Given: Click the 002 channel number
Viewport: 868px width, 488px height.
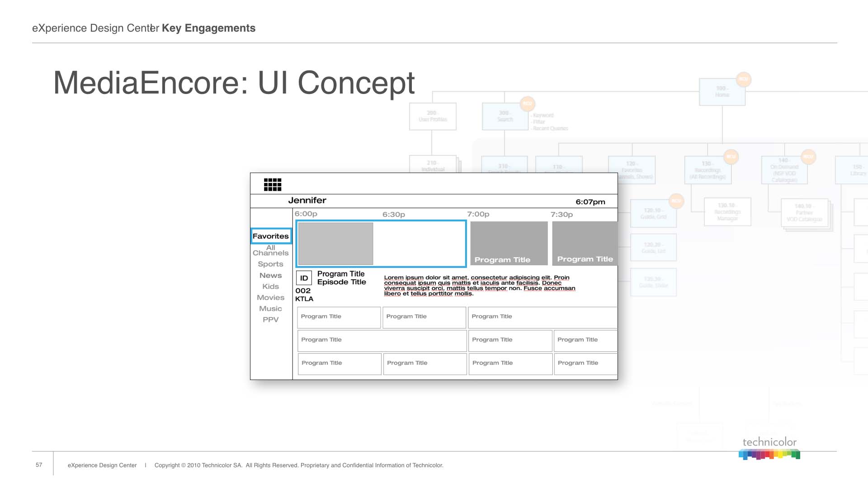Looking at the screenshot, I should pyautogui.click(x=303, y=291).
